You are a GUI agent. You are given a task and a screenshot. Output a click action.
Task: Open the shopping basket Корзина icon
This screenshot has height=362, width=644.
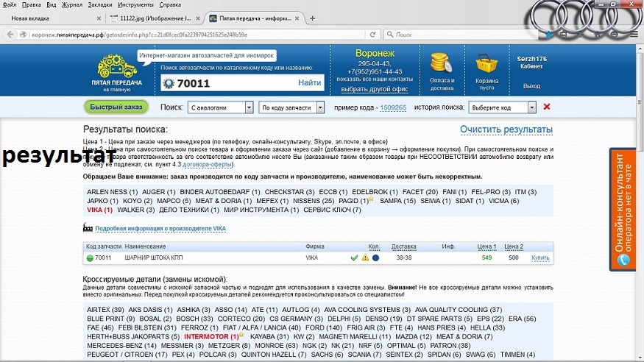(486, 64)
